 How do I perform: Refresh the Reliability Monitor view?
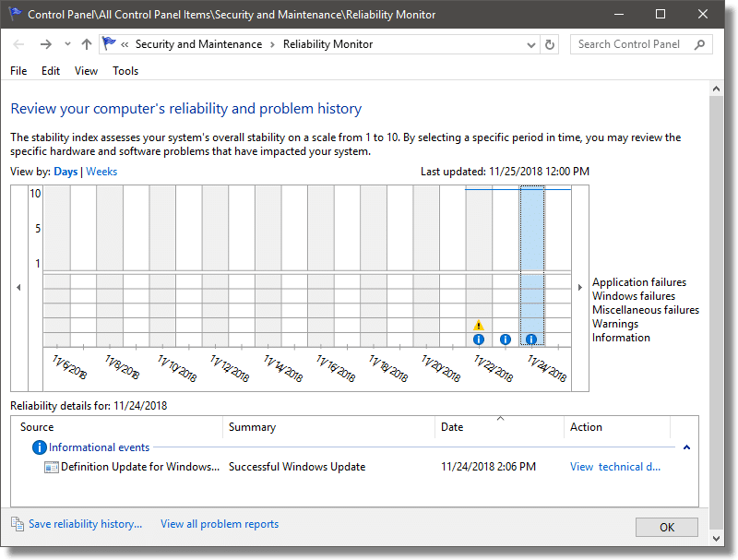coord(549,43)
